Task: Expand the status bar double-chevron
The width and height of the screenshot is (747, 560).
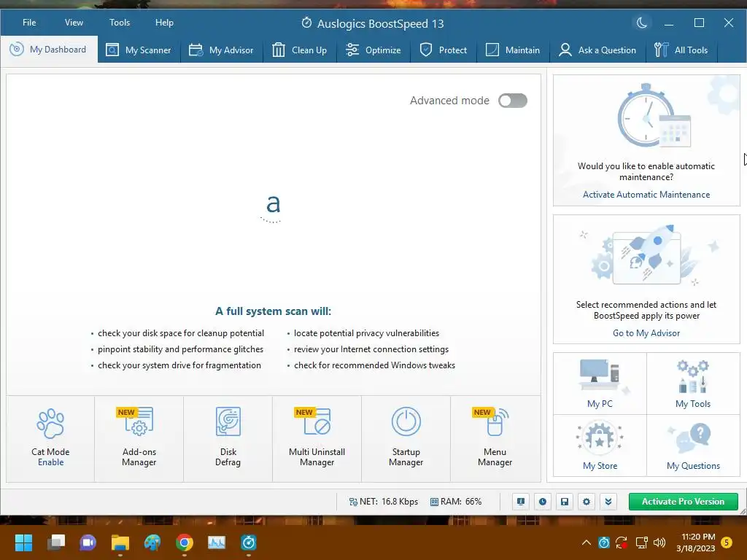Action: (608, 502)
